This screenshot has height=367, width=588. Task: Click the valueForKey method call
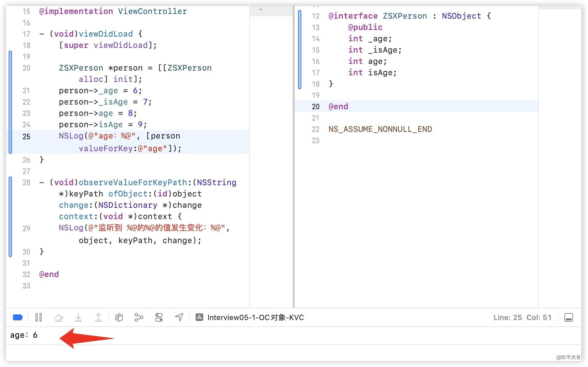click(x=106, y=149)
